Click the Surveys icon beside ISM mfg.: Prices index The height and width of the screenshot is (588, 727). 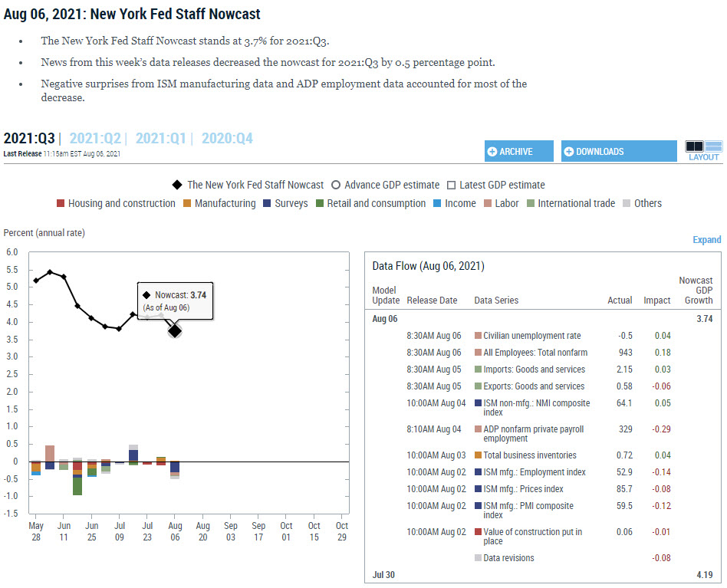(x=479, y=488)
